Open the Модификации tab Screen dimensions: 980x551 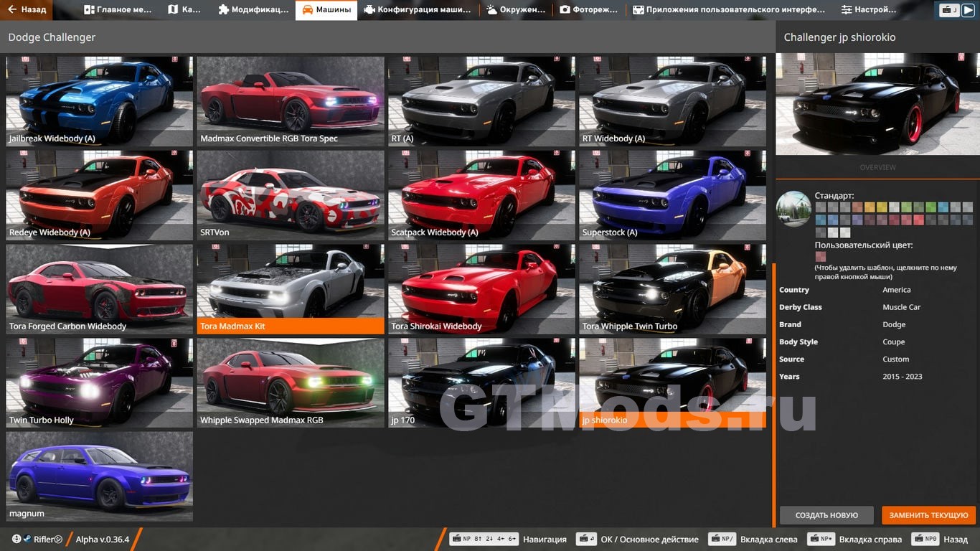coord(253,10)
